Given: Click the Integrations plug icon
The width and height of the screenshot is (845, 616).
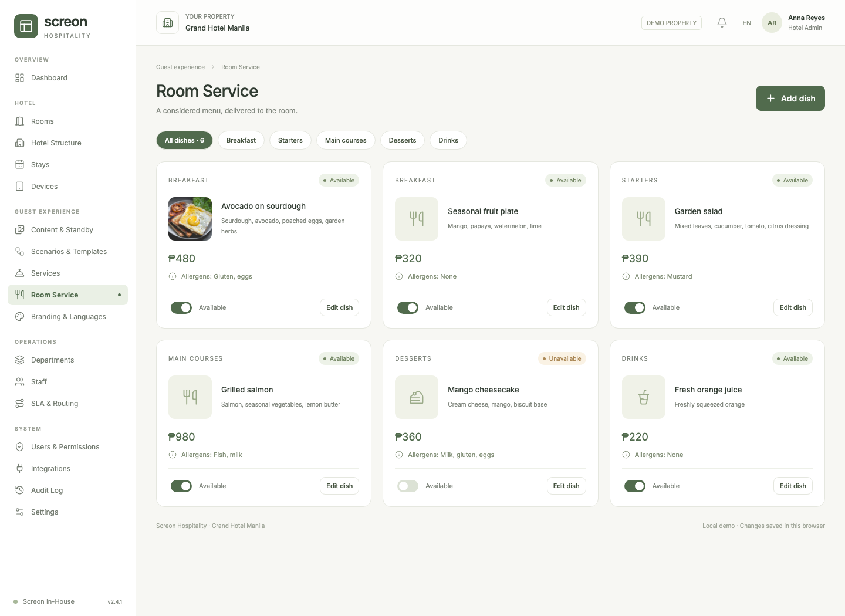Looking at the screenshot, I should (x=19, y=469).
